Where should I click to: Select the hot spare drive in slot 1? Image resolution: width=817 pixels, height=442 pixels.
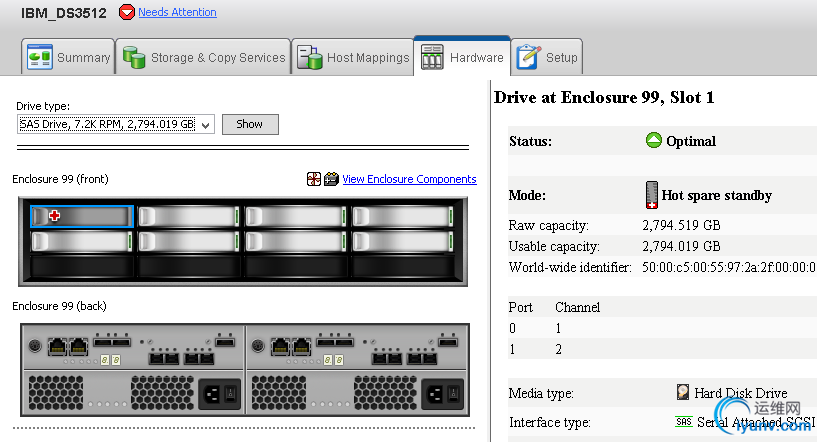pyautogui.click(x=82, y=216)
